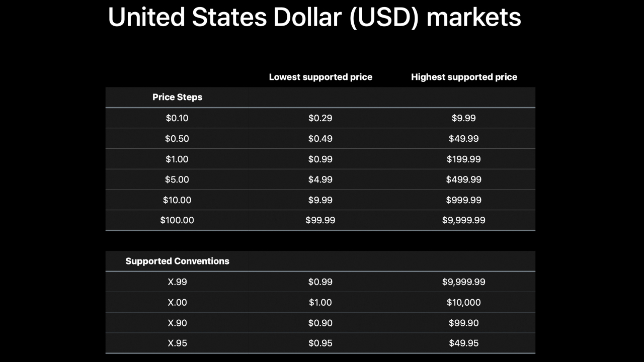Click the slide title "United States Dollar (USD) markets"
This screenshot has width=644, height=362.
coord(314,18)
